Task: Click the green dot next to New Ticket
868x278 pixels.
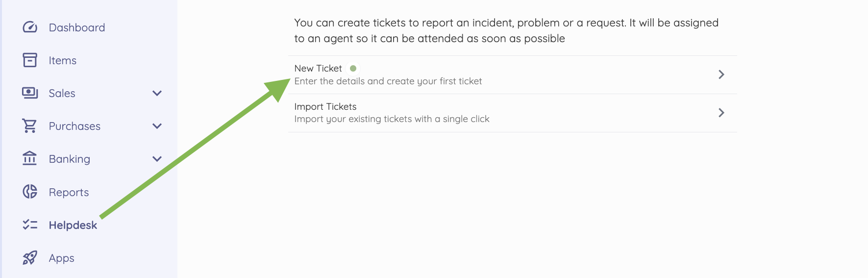Action: 353,68
